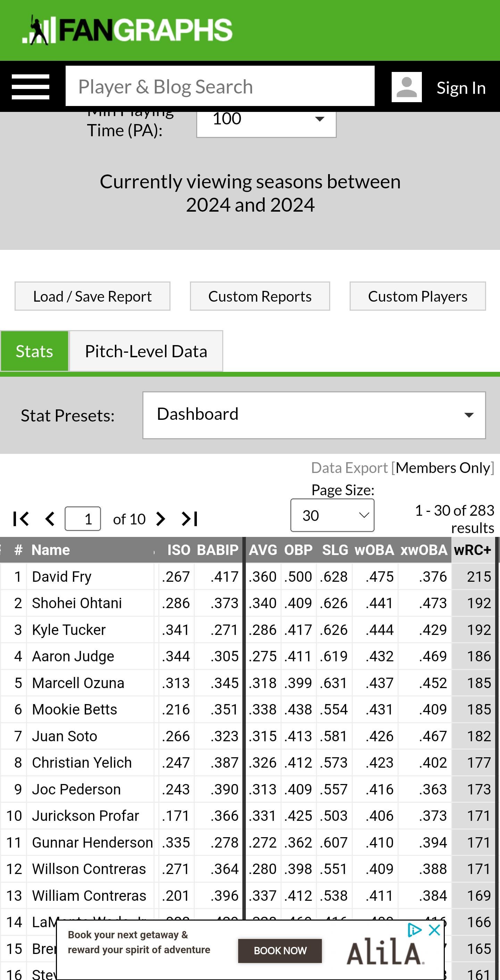This screenshot has height=980, width=500.
Task: Jump to last results page
Action: pos(190,519)
